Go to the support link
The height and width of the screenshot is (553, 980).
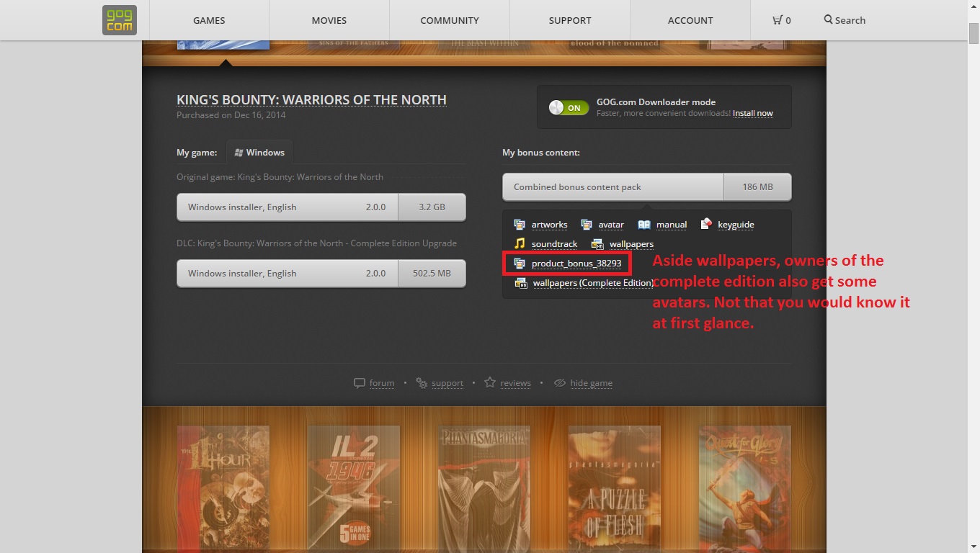tap(447, 383)
